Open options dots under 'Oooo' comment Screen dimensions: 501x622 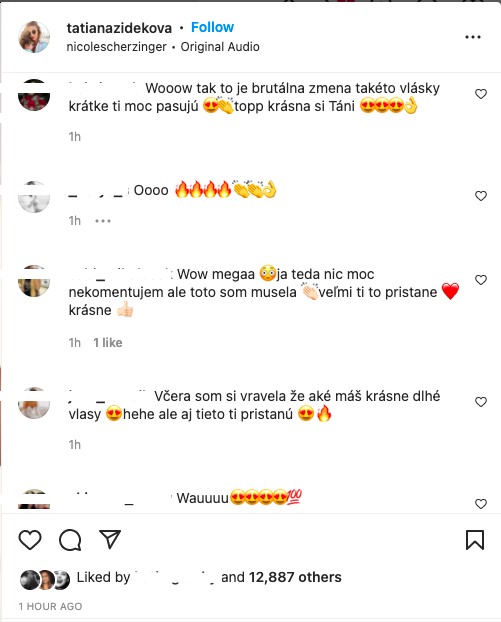[x=103, y=221]
